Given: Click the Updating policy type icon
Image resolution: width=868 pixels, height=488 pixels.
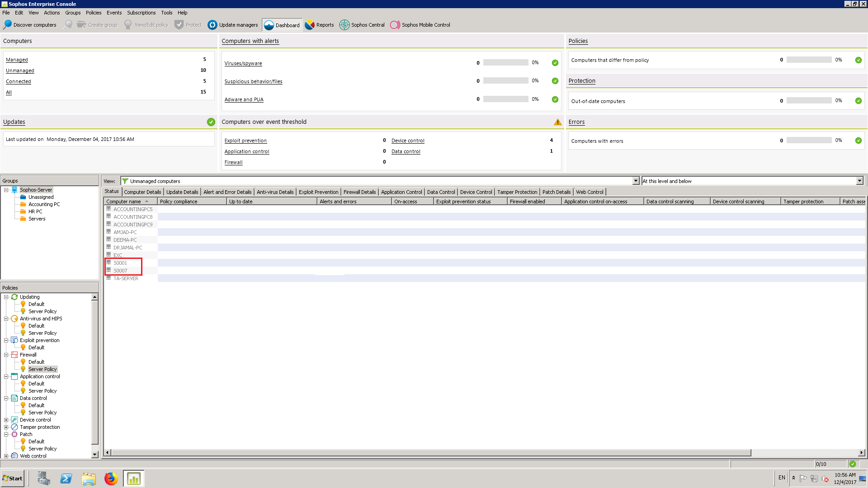Looking at the screenshot, I should pos(14,297).
